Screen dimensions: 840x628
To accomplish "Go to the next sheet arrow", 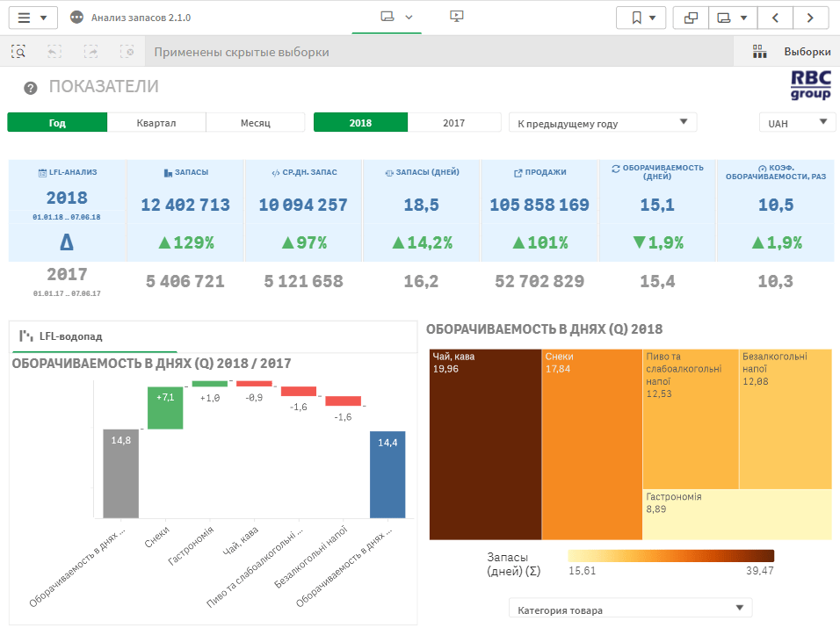I will pos(810,18).
